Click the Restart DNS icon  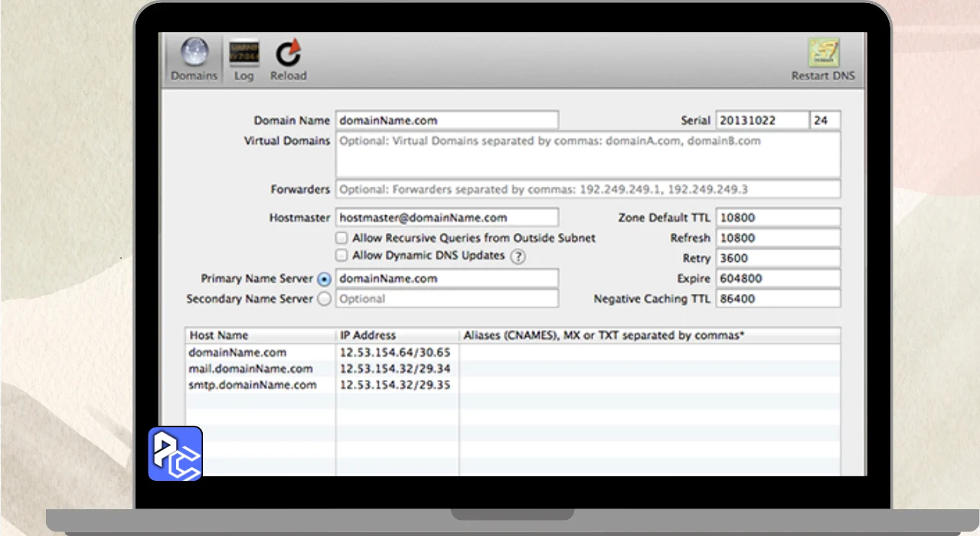823,54
